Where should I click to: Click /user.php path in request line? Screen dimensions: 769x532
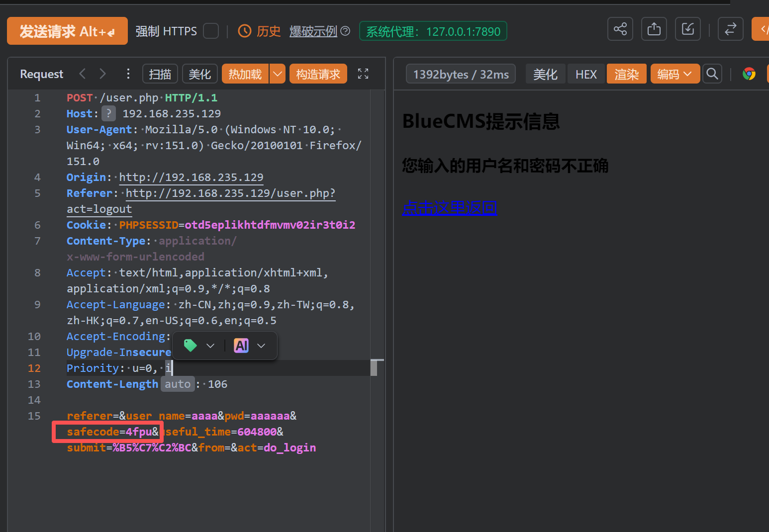click(x=129, y=97)
